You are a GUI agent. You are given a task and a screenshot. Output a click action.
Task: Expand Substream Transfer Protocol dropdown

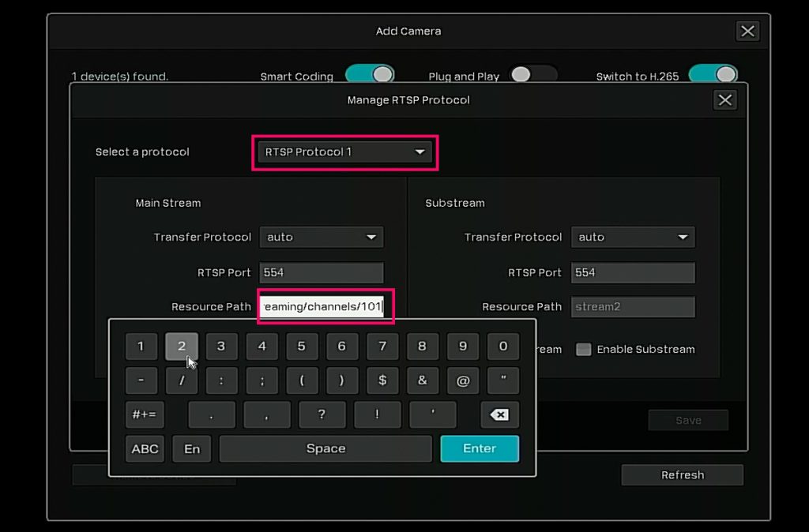click(x=634, y=238)
